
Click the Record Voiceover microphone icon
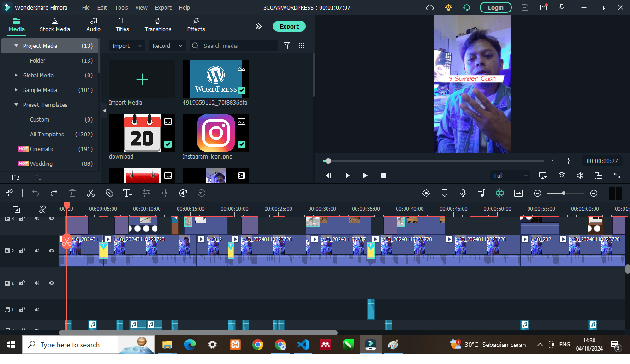click(463, 193)
